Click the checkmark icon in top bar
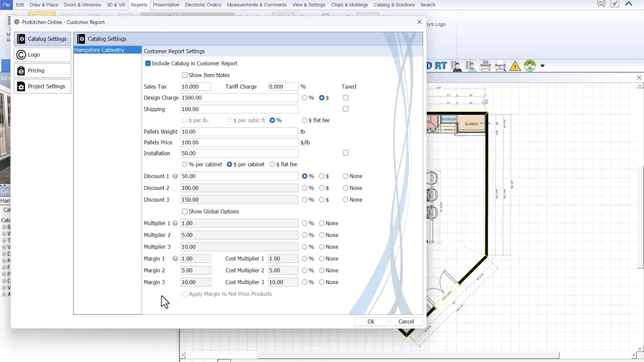Image resolution: width=644 pixels, height=362 pixels. pos(615,4)
